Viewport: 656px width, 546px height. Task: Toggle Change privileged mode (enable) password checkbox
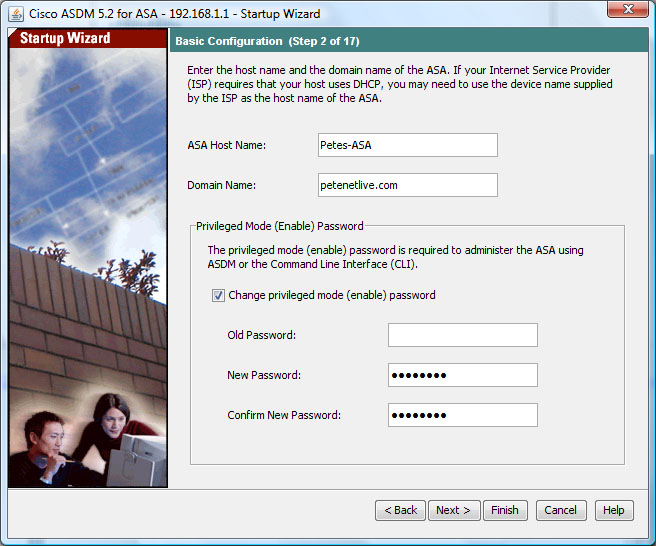pyautogui.click(x=218, y=295)
